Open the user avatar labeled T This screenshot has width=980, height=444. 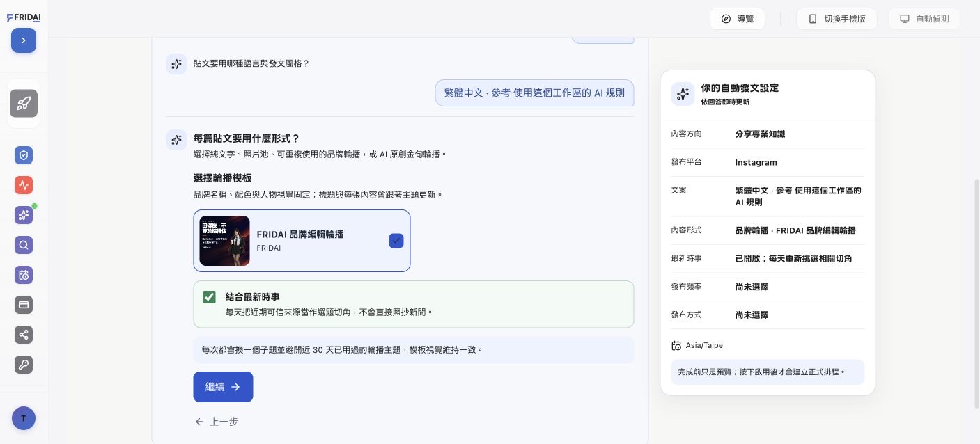coord(24,418)
